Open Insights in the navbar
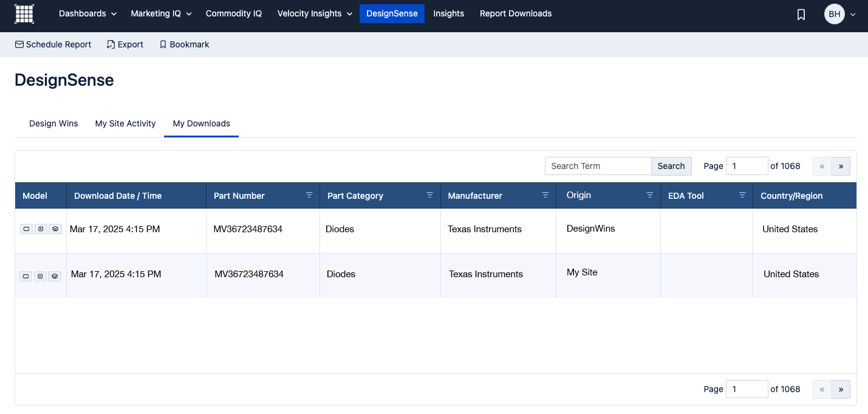868x414 pixels. (x=449, y=13)
